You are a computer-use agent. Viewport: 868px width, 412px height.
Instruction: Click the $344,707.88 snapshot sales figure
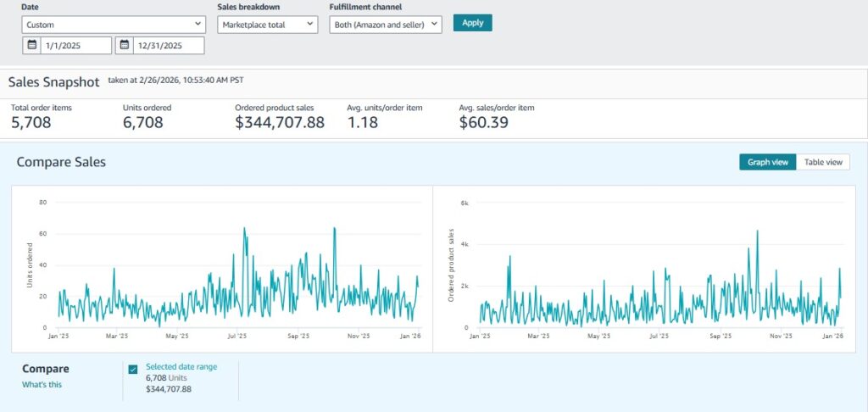click(x=280, y=123)
